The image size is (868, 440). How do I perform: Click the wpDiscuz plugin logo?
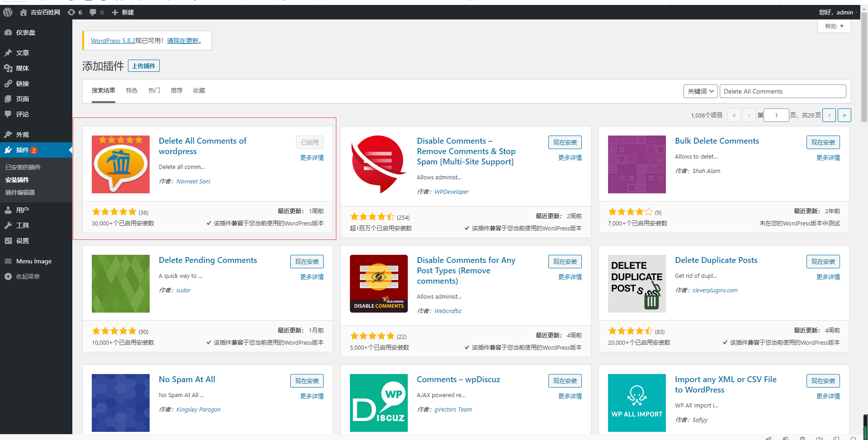[x=379, y=403]
